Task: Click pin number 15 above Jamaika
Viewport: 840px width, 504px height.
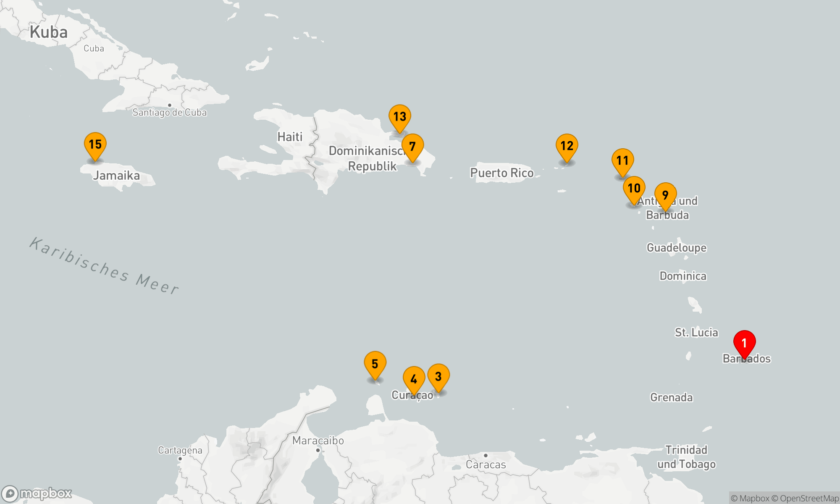Action: pos(95,144)
